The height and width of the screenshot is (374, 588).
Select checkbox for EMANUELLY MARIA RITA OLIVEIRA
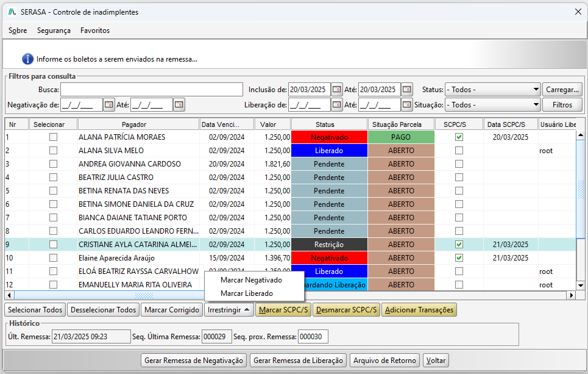click(x=53, y=285)
